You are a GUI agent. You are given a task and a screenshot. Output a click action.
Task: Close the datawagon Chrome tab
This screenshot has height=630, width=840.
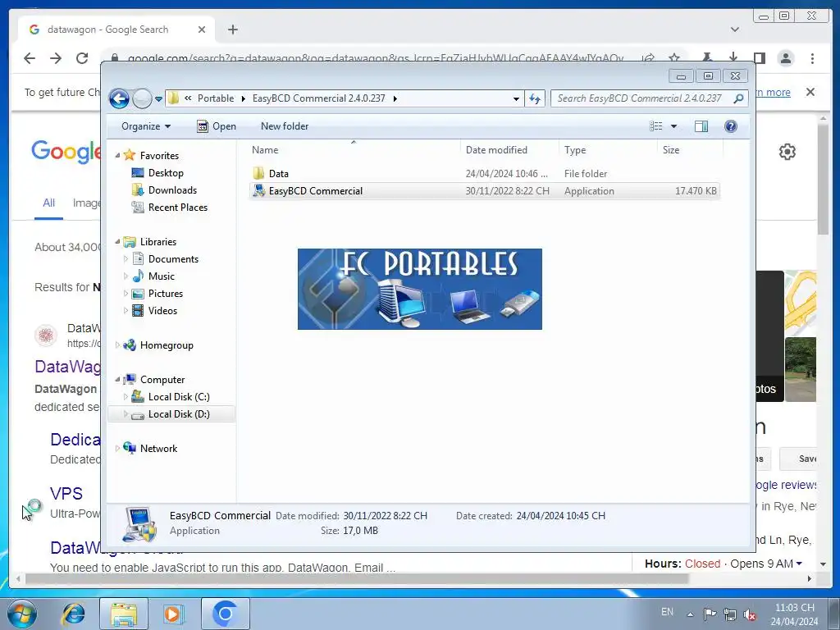coord(202,30)
